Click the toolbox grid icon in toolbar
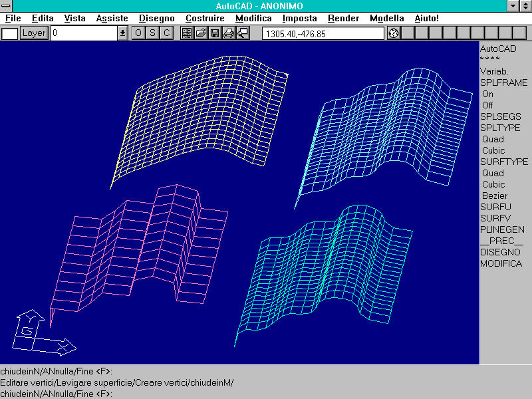This screenshot has height=399, width=532. click(x=187, y=33)
